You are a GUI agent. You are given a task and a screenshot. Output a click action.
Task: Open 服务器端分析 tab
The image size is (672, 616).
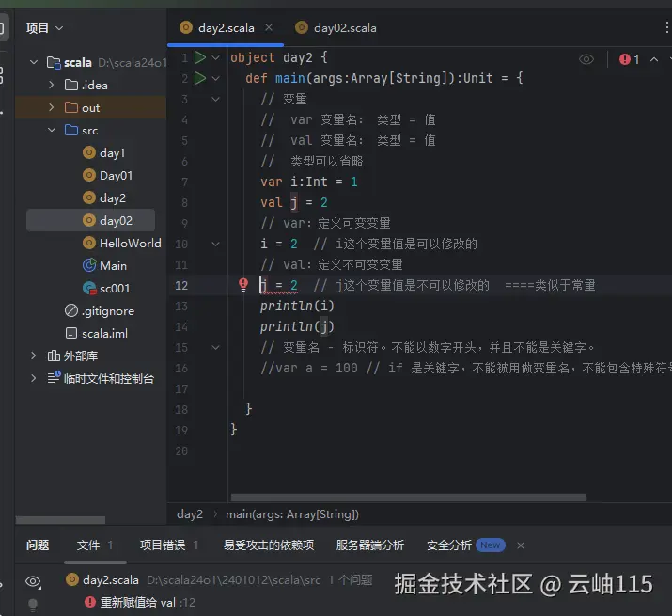pos(370,545)
